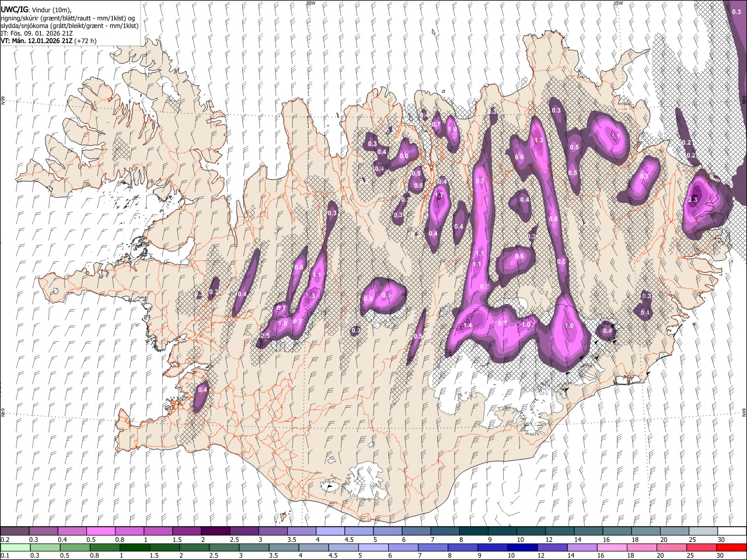Click the light grey swatch labeled 25 in the purple row
747x560 pixels.
point(704,531)
